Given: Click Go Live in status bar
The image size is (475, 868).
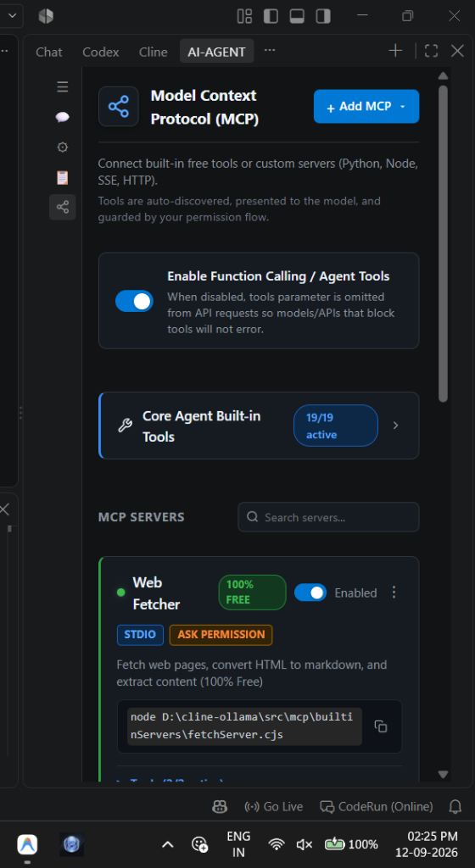Looking at the screenshot, I should click(273, 807).
